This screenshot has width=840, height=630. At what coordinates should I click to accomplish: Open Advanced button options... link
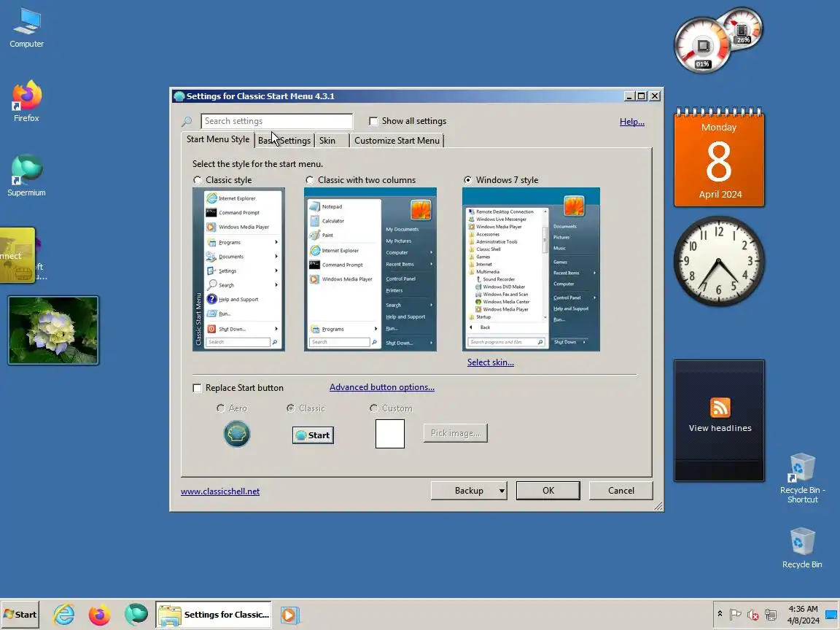point(382,386)
